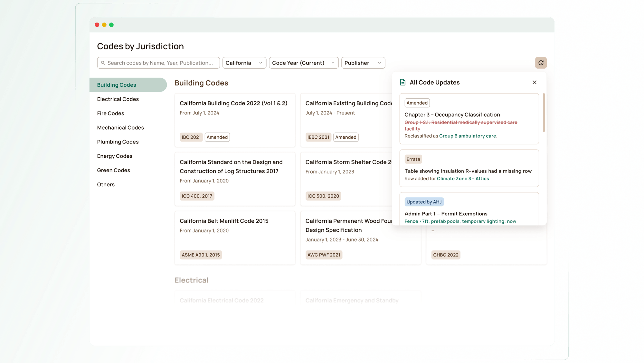
Task: Select Mechanical Codes in the sidebar
Action: 120,127
